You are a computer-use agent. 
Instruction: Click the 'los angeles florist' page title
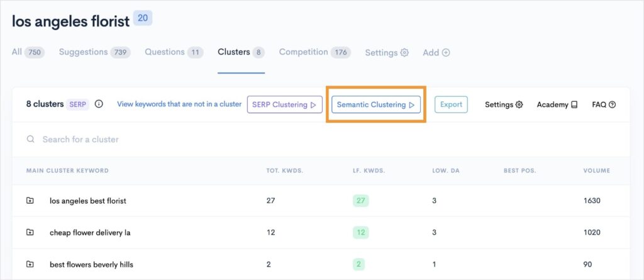click(70, 21)
